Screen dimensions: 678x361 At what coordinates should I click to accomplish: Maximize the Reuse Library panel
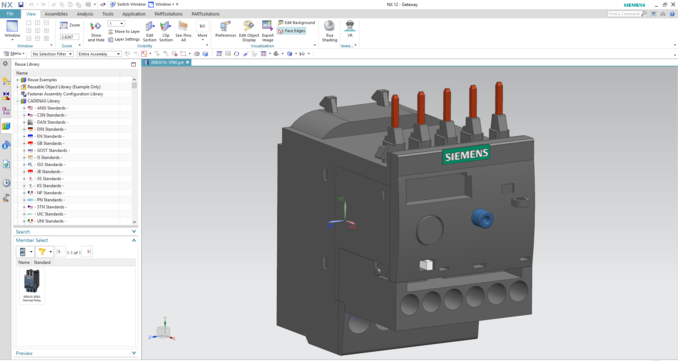133,64
